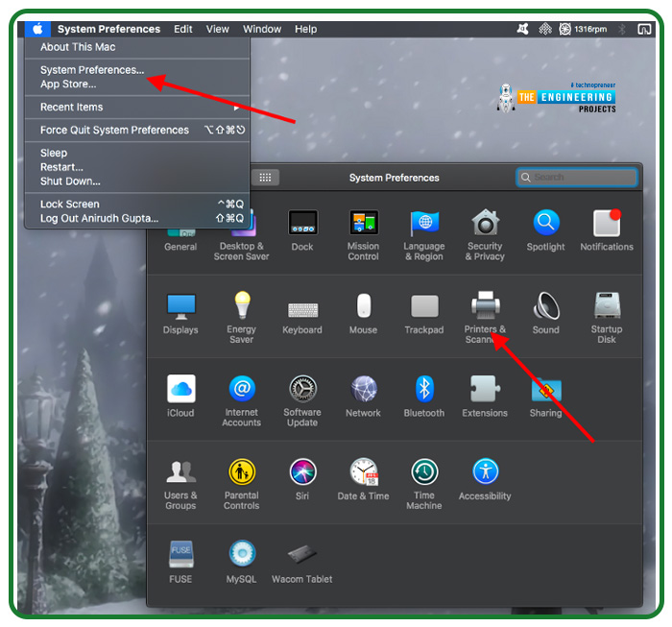Click the Show All grid button
The width and height of the screenshot is (672, 627).
click(x=265, y=178)
